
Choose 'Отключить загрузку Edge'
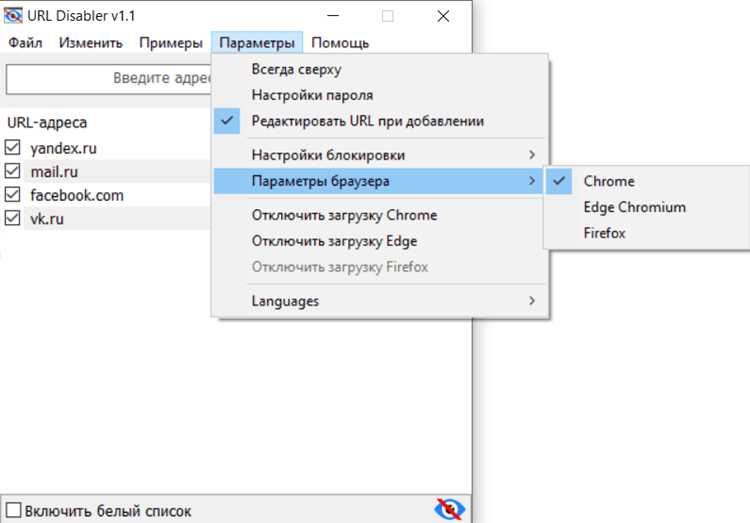tap(380, 241)
